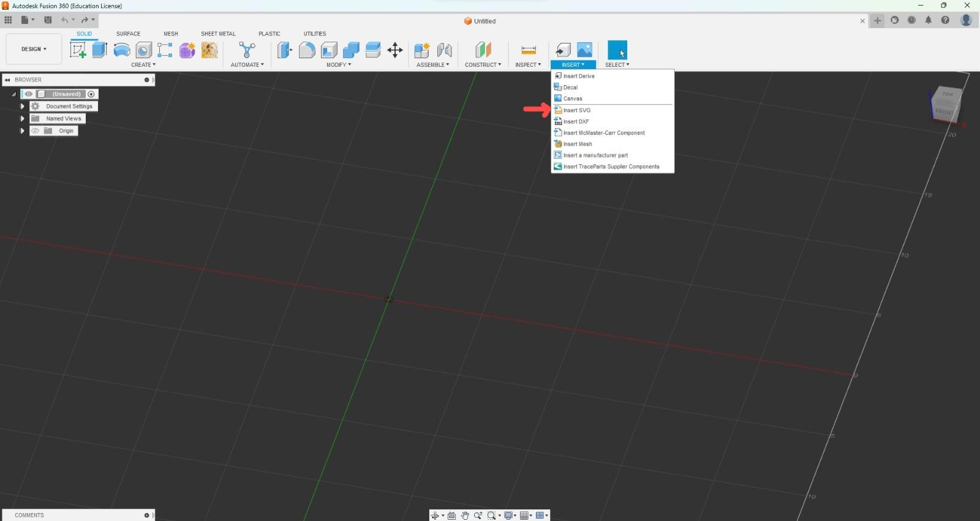980x521 pixels.
Task: Open the ASSEMBLE dropdown menu
Action: (433, 65)
